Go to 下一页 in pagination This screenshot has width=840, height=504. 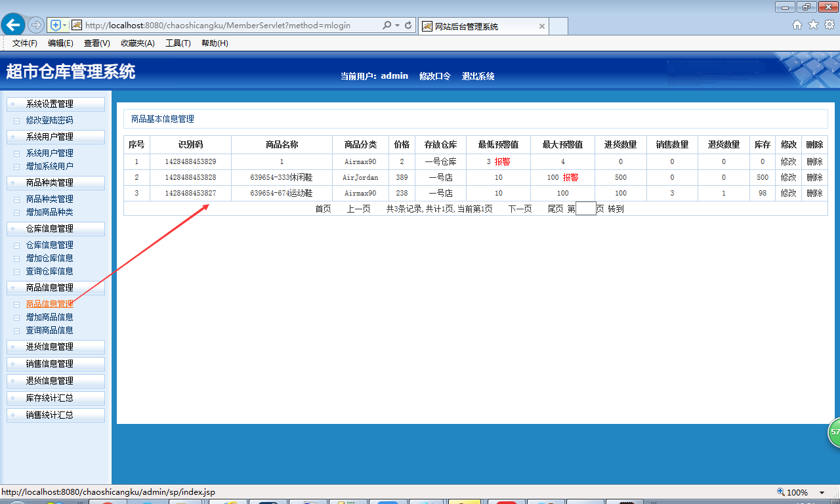click(x=520, y=209)
